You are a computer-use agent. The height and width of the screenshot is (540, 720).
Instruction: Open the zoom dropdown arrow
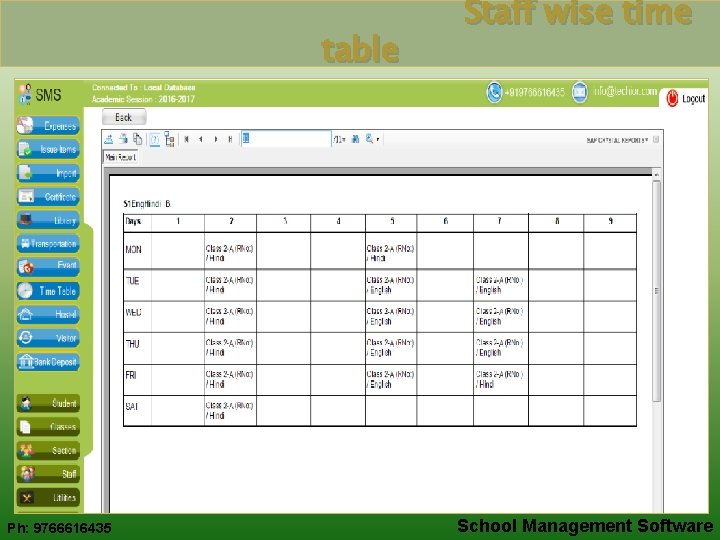[x=378, y=140]
